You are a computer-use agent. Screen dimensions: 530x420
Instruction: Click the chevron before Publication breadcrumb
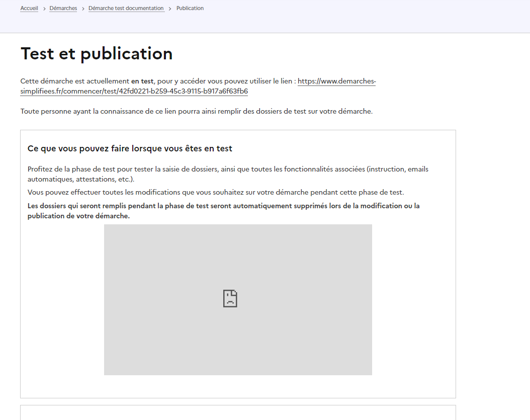click(x=170, y=9)
